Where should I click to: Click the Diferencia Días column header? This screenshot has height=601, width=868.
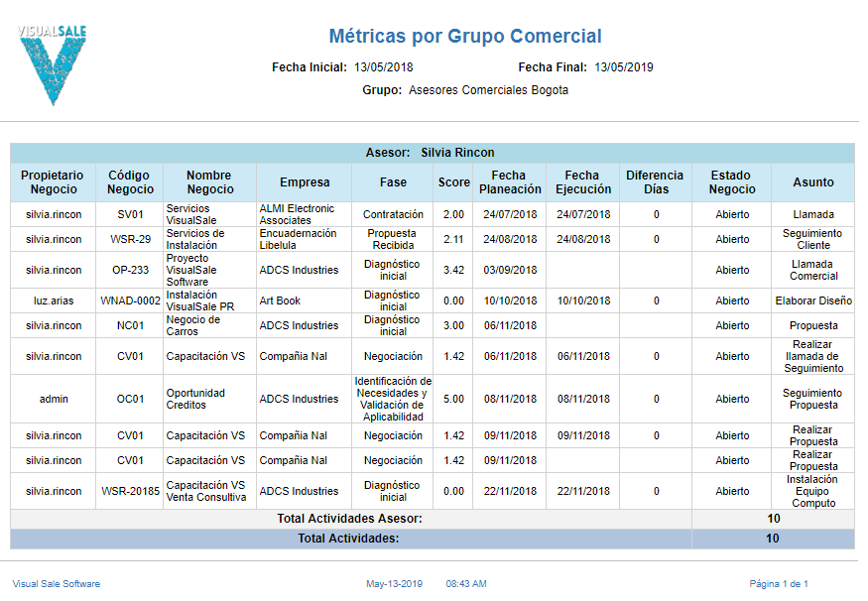click(x=656, y=182)
